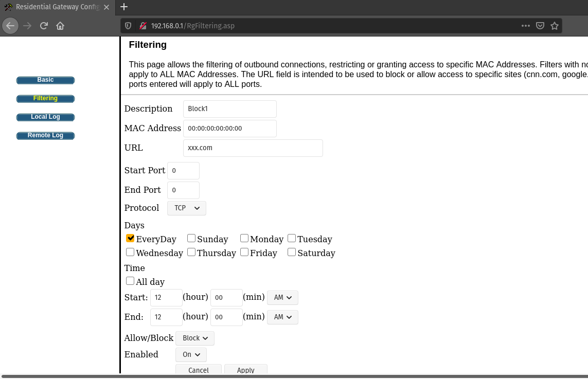The width and height of the screenshot is (588, 379).
Task: Save page to Pocket
Action: point(540,26)
